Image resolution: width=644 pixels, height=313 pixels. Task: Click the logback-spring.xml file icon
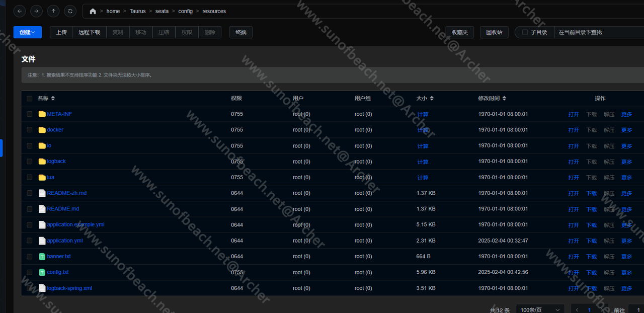pyautogui.click(x=42, y=288)
